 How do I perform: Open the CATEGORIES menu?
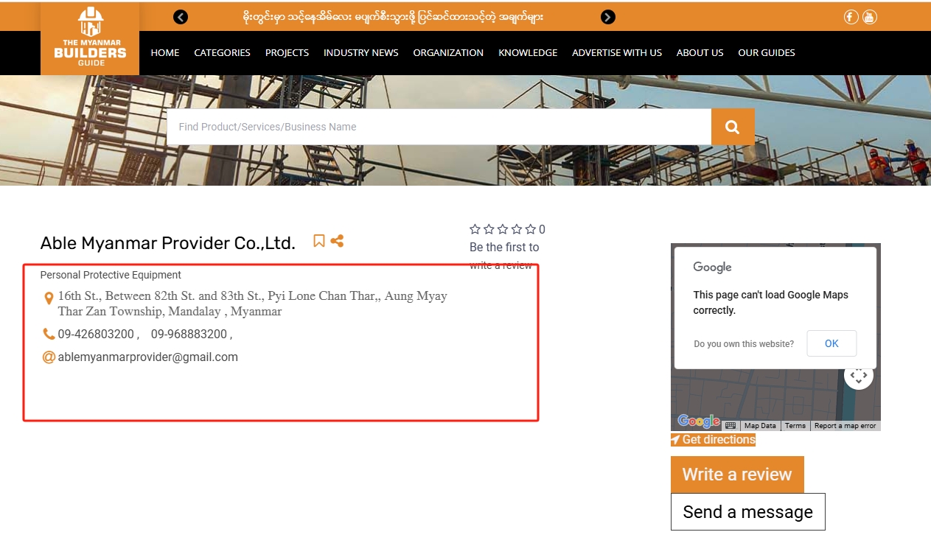(222, 52)
